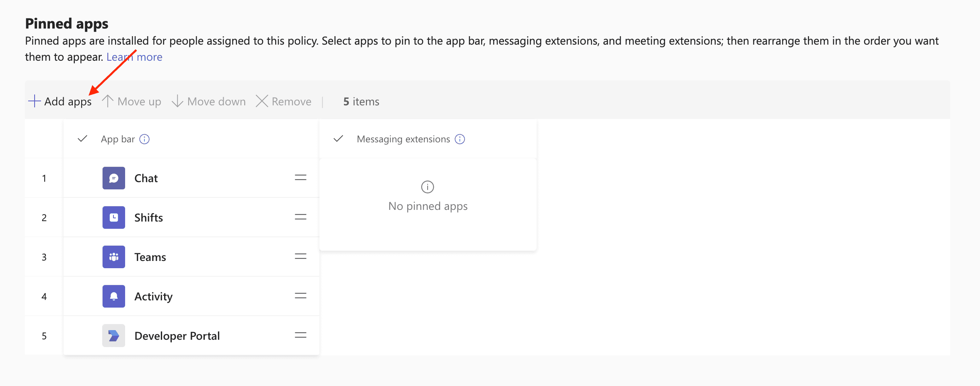
Task: Click Remove in the pinned apps toolbar
Action: point(284,101)
